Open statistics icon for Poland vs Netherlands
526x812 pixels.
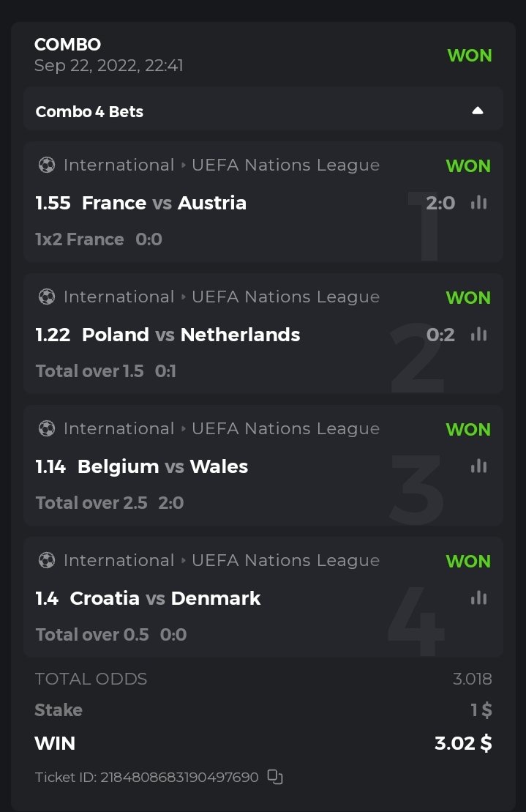point(478,335)
